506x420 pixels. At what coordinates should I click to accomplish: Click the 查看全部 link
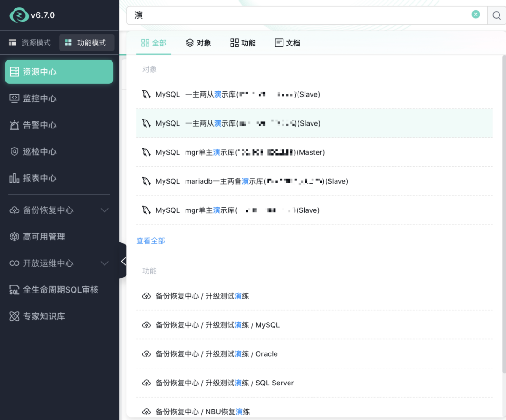[151, 240]
